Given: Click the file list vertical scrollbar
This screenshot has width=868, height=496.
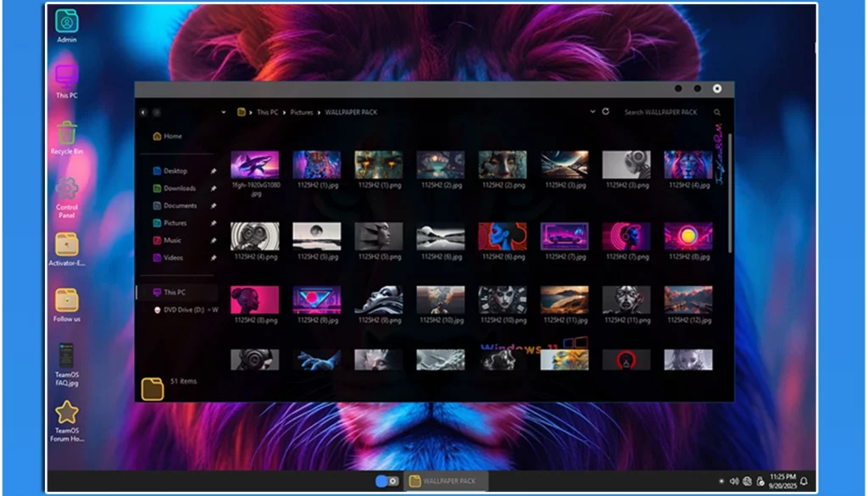Looking at the screenshot, I should click(x=730, y=203).
